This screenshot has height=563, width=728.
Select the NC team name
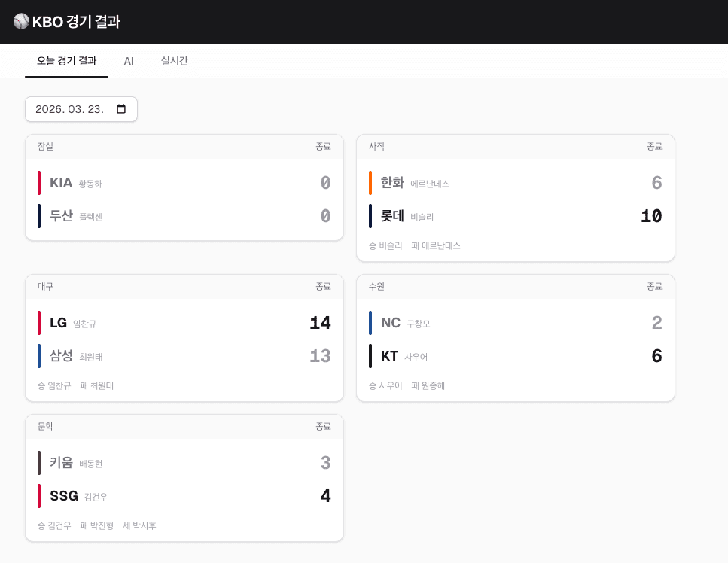[x=391, y=323]
